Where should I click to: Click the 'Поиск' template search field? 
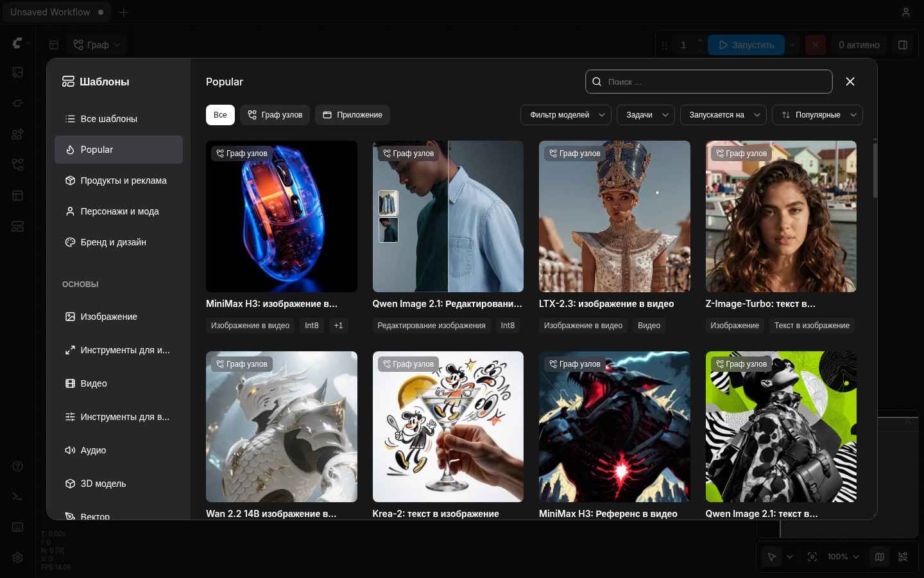pos(709,82)
